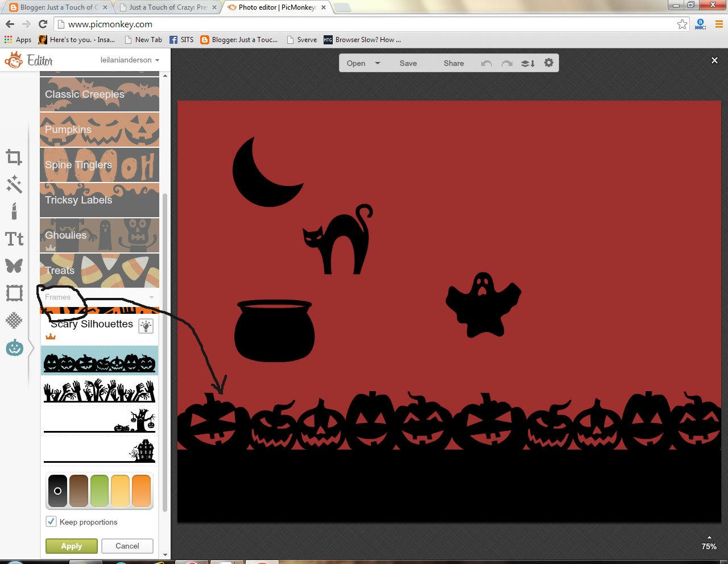
Task: Click the ghost overlay on the canvas
Action: coord(483,305)
